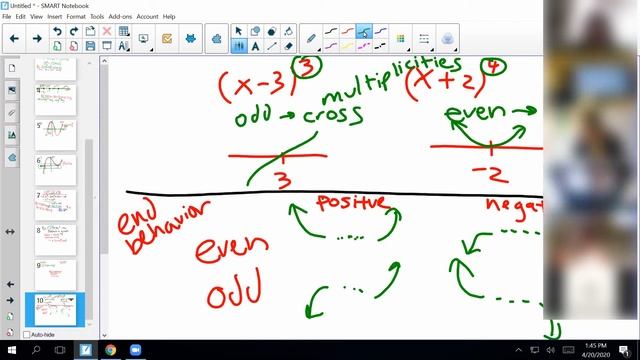Toggle the Auto-hide checkbox
Image resolution: width=640 pixels, height=360 pixels.
[27, 335]
